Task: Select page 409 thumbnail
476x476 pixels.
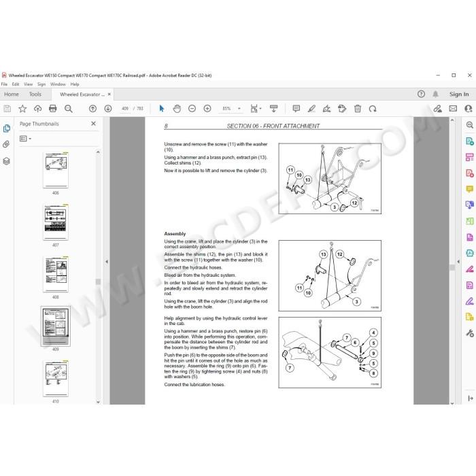Action: pyautogui.click(x=56, y=326)
